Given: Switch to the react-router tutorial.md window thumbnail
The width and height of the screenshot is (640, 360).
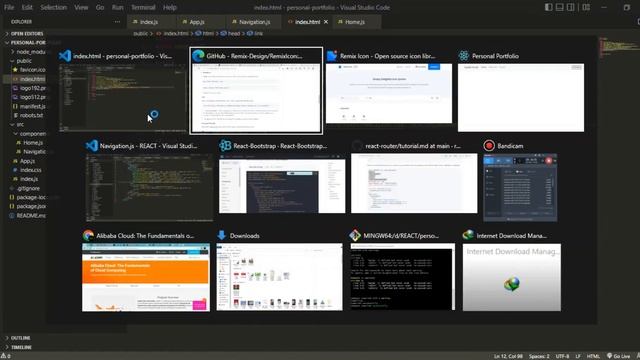Looking at the screenshot, I should (414, 183).
